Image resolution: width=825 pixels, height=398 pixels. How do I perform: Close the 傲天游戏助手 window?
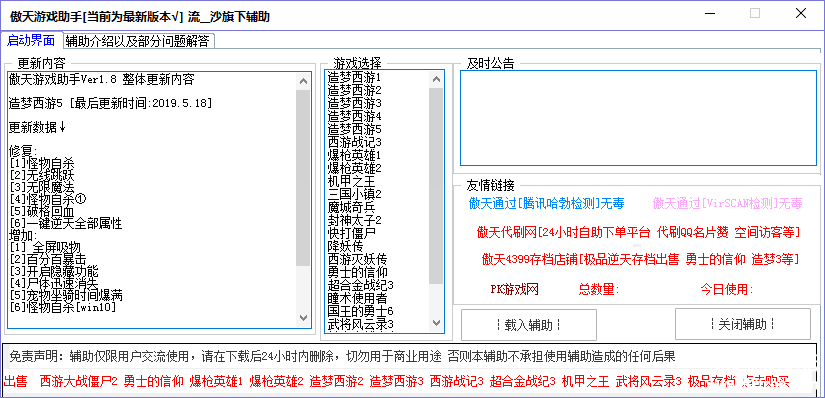pos(801,14)
